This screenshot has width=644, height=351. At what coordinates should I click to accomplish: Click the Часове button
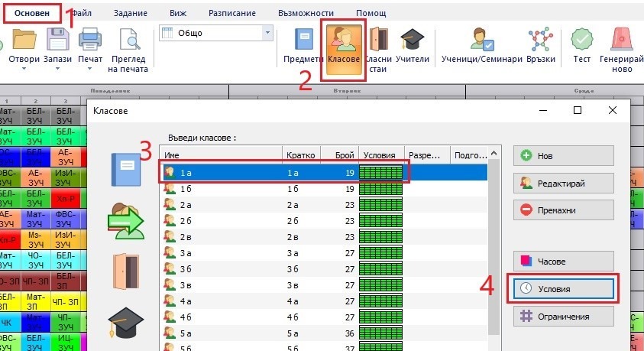coord(564,262)
